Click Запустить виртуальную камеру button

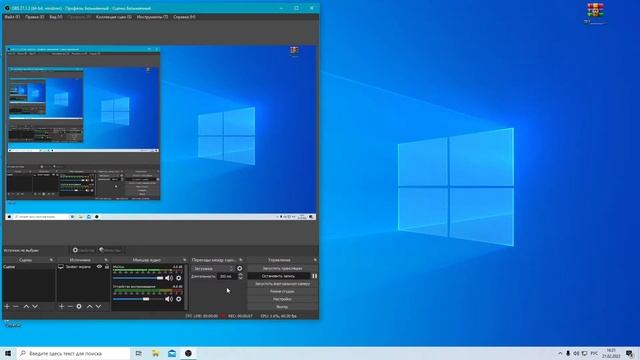(282, 284)
